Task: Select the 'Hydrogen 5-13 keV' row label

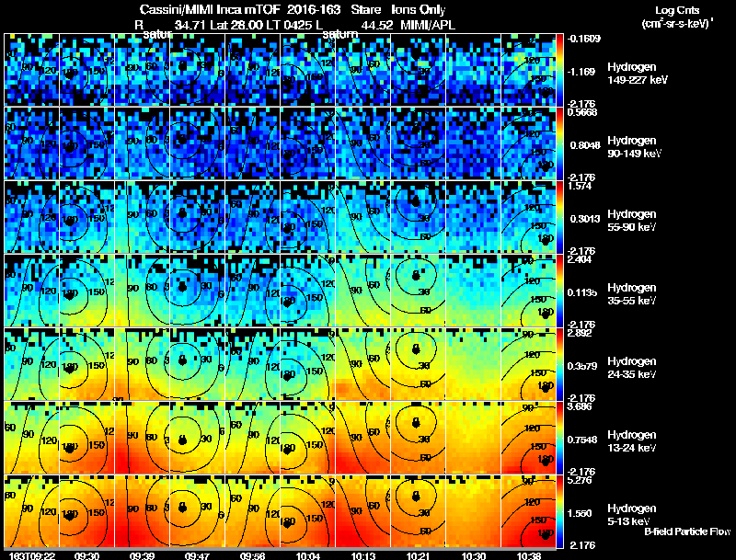Action: 632,515
